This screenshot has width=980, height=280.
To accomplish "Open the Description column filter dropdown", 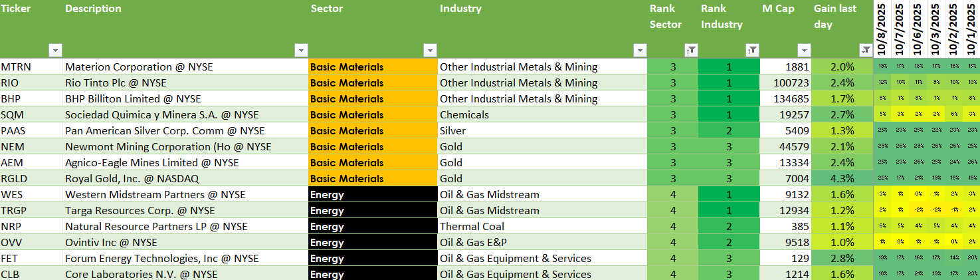I will pyautogui.click(x=301, y=51).
